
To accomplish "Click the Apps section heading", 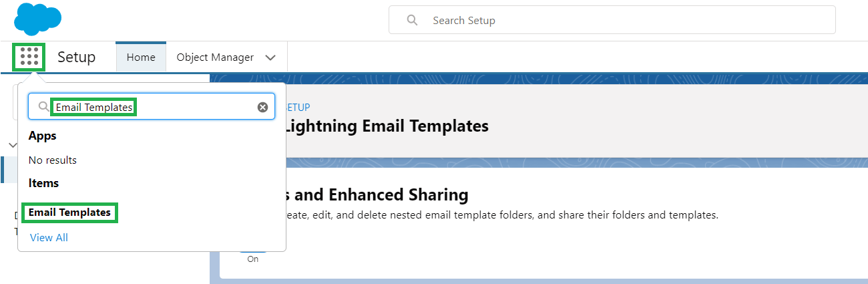I will (x=42, y=136).
